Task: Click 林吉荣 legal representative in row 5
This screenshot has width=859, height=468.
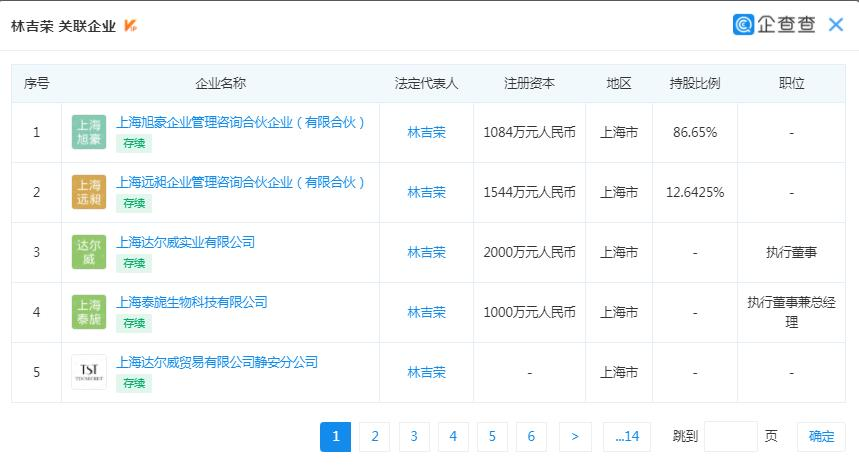Action: pyautogui.click(x=426, y=372)
